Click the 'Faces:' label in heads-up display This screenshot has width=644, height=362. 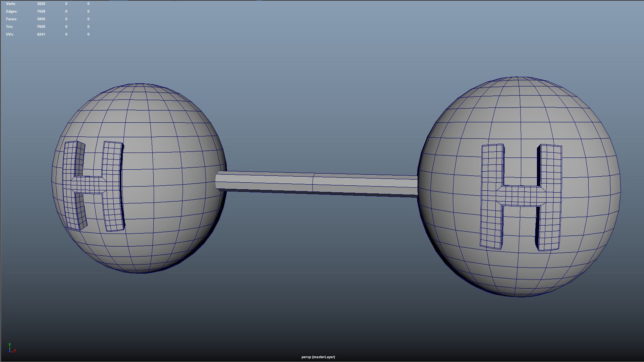coord(12,19)
